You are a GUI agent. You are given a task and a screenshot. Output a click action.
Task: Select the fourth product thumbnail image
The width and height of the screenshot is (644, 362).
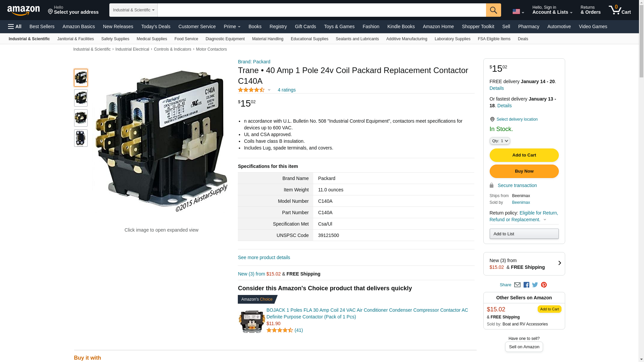(x=81, y=138)
